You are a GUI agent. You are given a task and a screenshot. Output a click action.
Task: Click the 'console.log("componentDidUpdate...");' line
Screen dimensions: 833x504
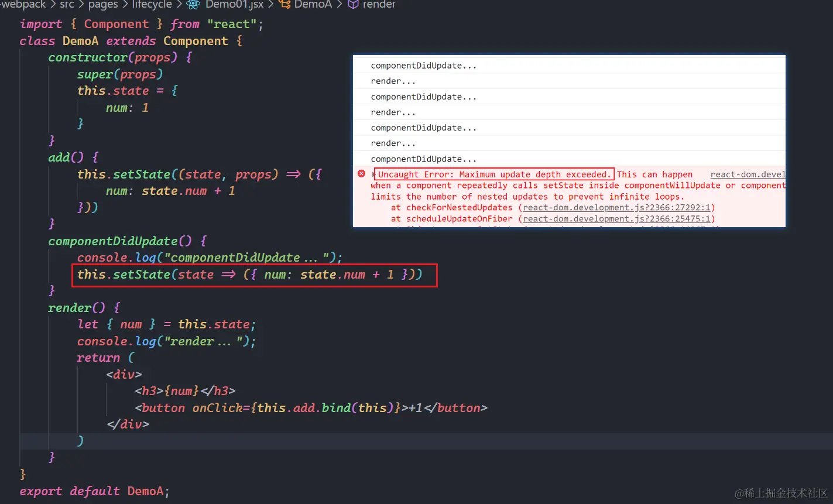[210, 258]
